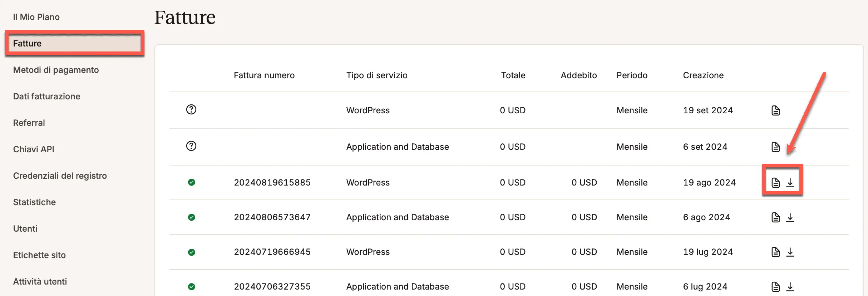Open Dati fatturazione section

tap(46, 97)
